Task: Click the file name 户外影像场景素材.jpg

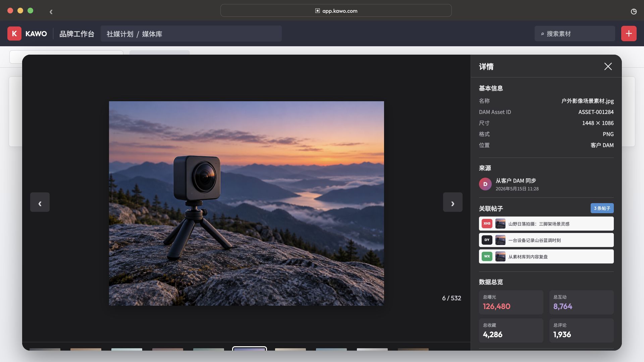Action: [587, 101]
